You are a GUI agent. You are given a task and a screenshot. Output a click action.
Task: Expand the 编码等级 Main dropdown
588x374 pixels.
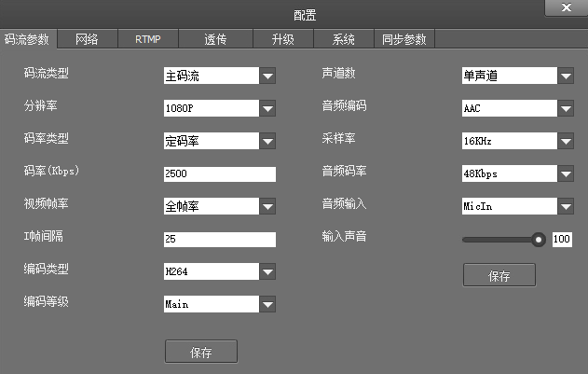point(267,304)
